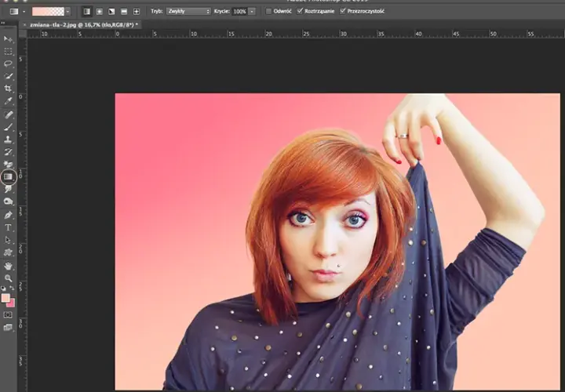The height and width of the screenshot is (392, 565).
Task: Enable the Odwróć (Reverse) checkbox
Action: tap(269, 12)
